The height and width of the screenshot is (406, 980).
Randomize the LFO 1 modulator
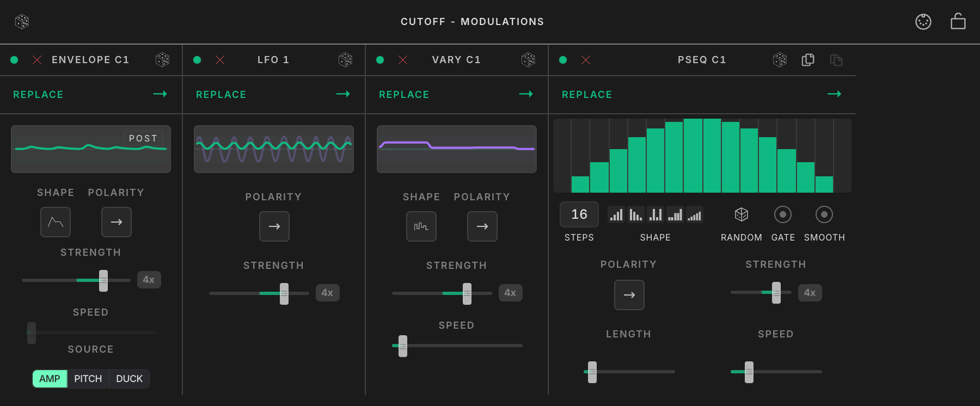[345, 60]
